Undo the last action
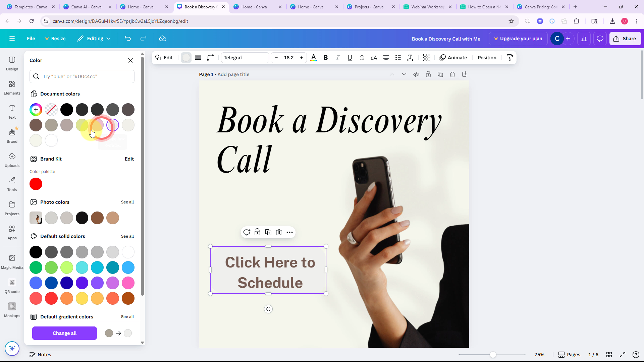This screenshot has height=362, width=644. pyautogui.click(x=127, y=39)
